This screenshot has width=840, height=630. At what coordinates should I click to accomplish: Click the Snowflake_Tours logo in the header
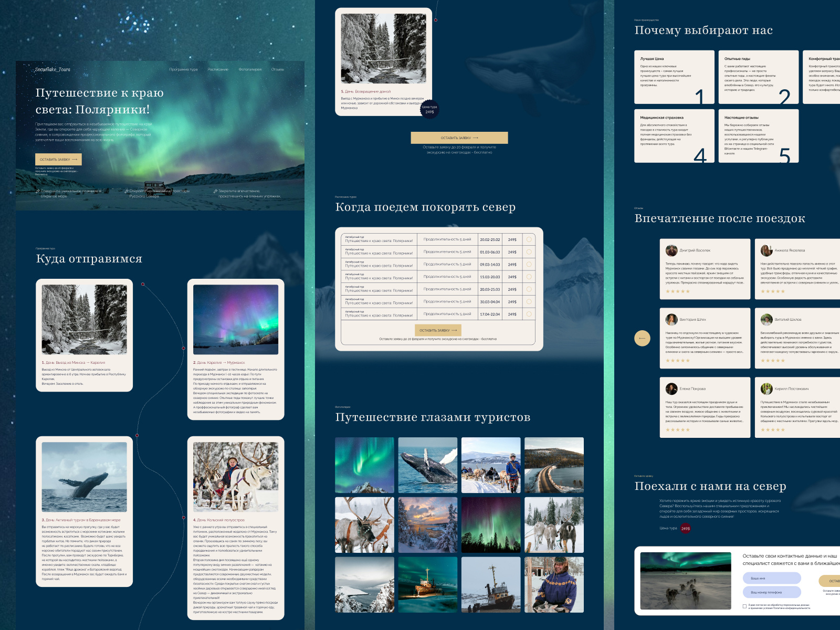click(52, 69)
